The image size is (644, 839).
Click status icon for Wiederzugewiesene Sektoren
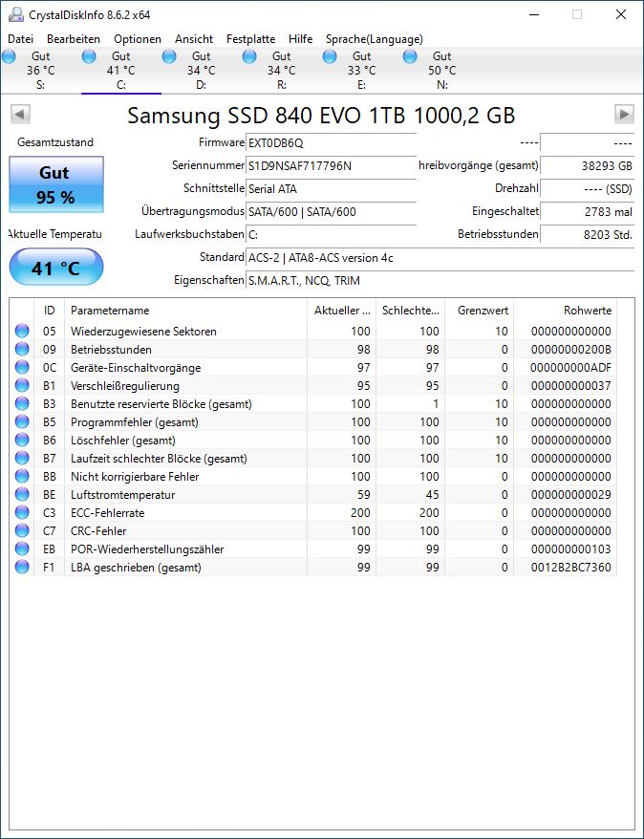pos(22,331)
